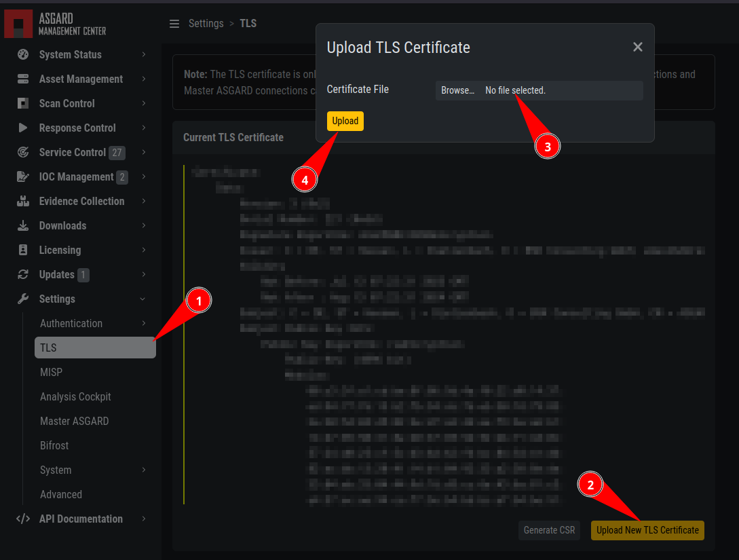The width and height of the screenshot is (739, 560).
Task: Click the hamburger menu beside the breadcrumb
Action: 174,23
